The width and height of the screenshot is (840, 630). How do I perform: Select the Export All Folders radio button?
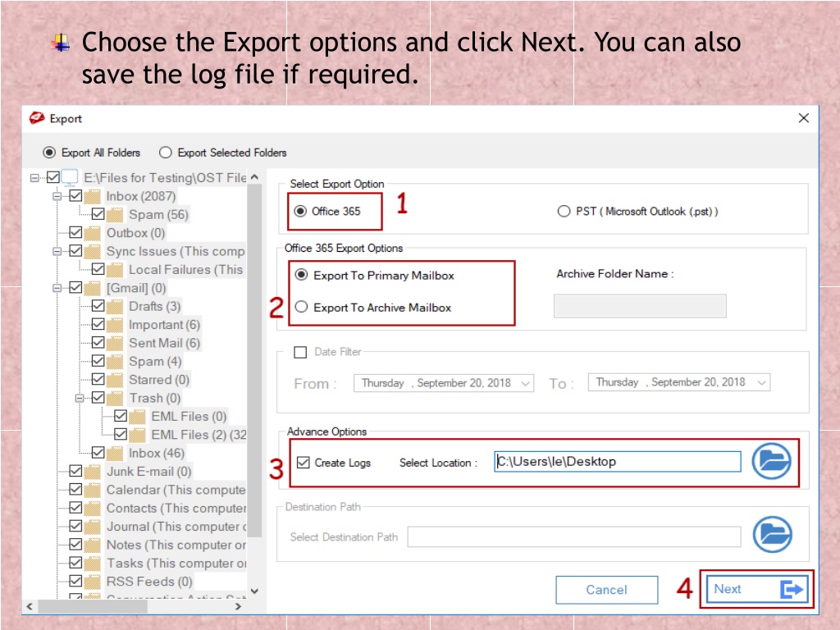click(49, 153)
